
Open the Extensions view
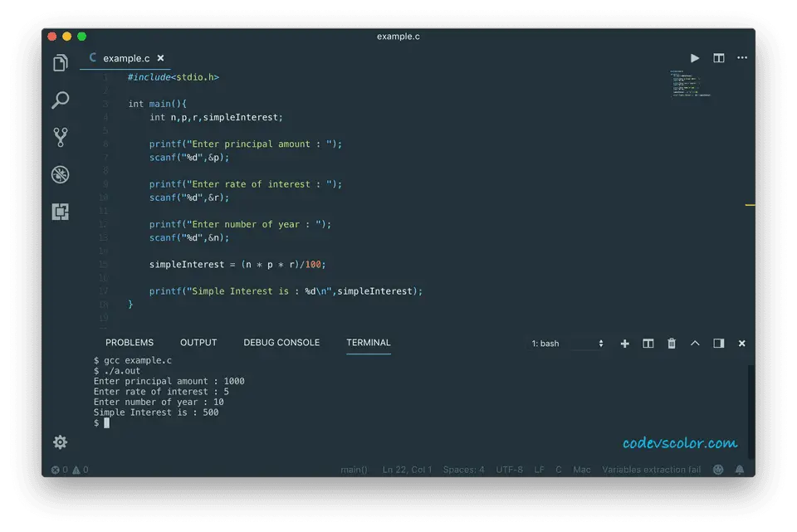click(x=60, y=212)
